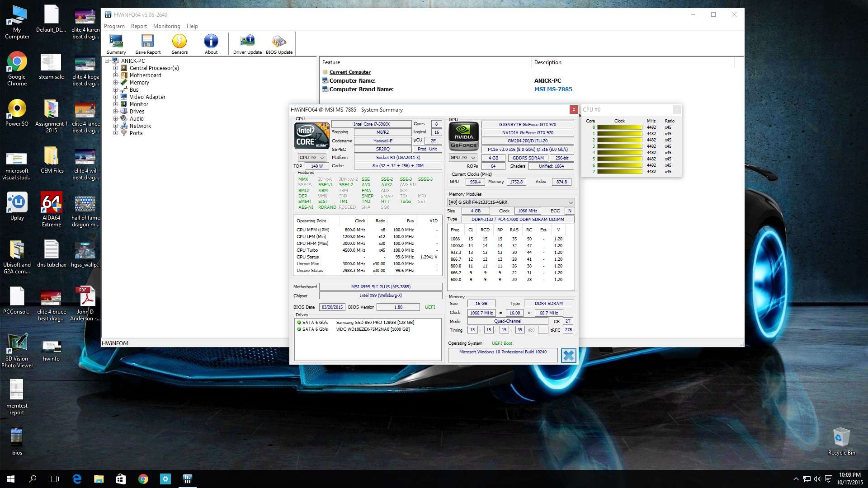The image size is (868, 488).
Task: Select the Monitor tree item
Action: (139, 104)
